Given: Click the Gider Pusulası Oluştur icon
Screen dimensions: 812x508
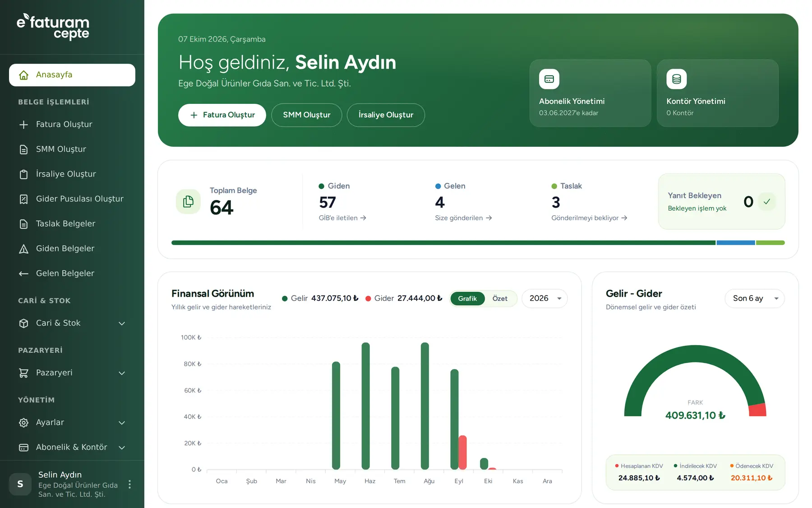Looking at the screenshot, I should 24,199.
